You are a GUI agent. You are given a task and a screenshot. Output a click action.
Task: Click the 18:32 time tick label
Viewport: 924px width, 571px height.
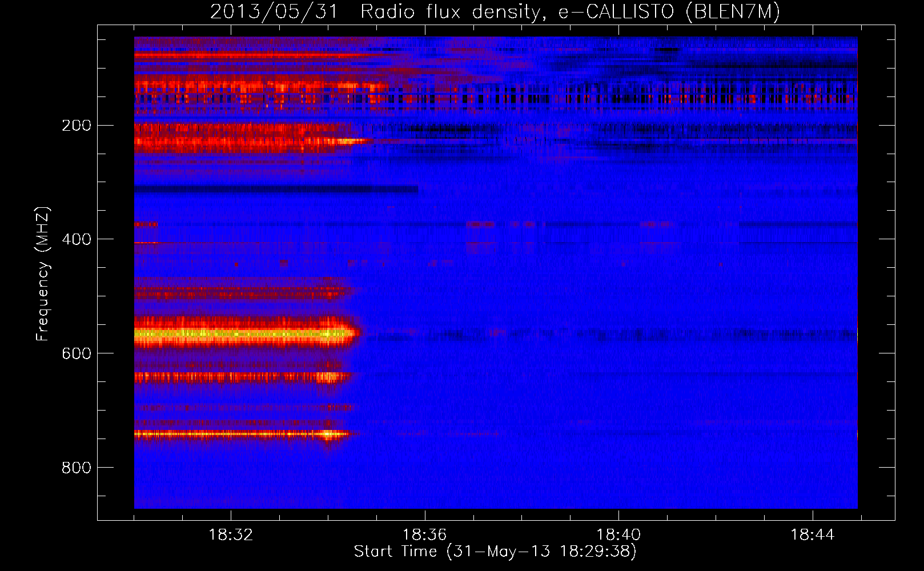point(231,535)
